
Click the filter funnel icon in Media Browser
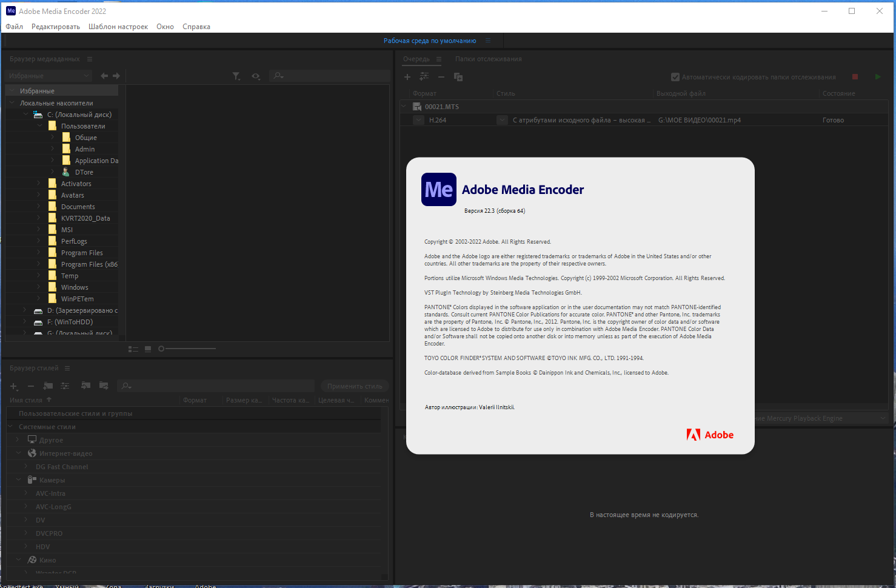236,76
